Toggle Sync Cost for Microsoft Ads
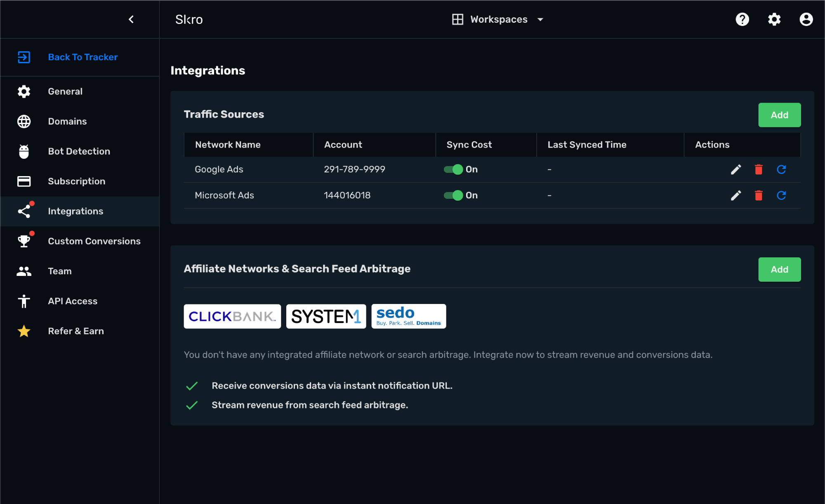Viewport: 825px width, 504px height. [453, 195]
